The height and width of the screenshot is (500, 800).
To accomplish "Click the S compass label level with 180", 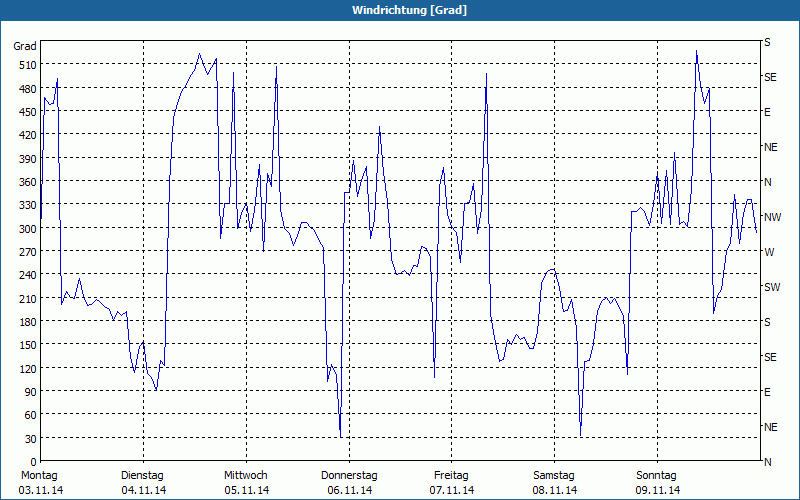I will click(767, 322).
